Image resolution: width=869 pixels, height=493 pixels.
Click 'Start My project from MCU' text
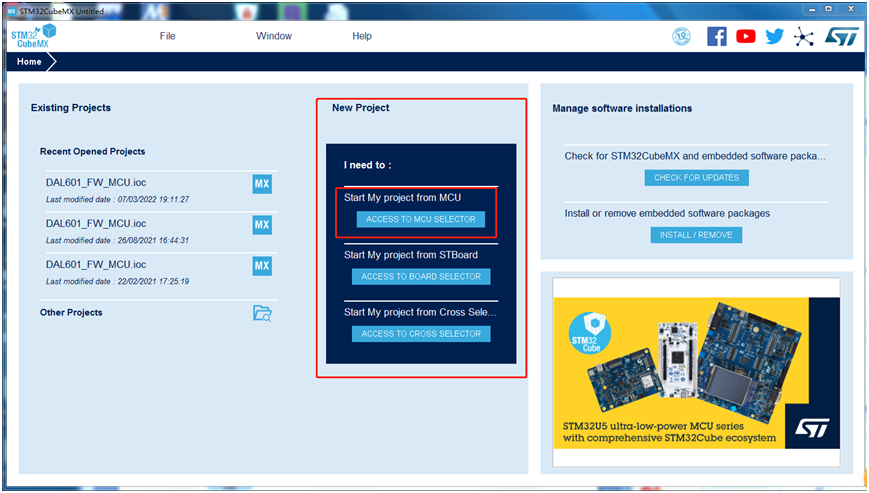click(x=402, y=198)
